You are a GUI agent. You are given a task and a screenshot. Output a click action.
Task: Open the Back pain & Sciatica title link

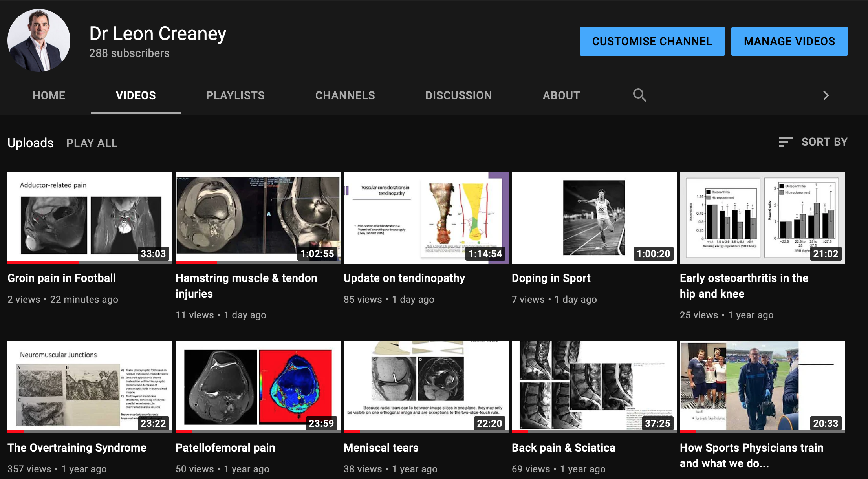click(563, 448)
